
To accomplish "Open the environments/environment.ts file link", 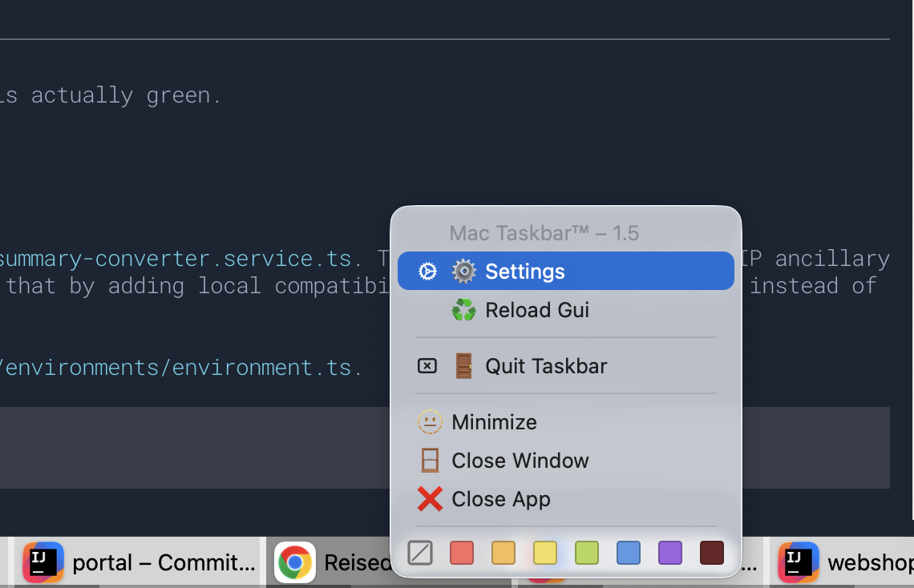I will click(176, 368).
